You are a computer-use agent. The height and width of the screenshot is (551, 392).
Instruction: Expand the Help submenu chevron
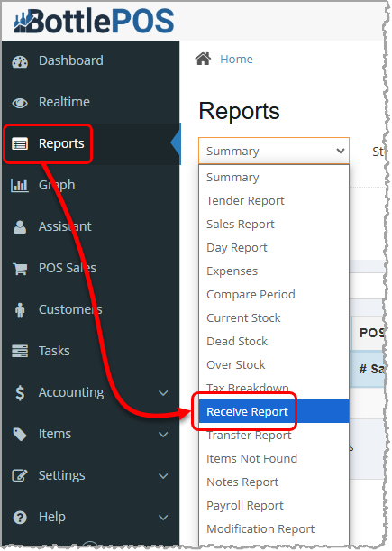pyautogui.click(x=163, y=518)
